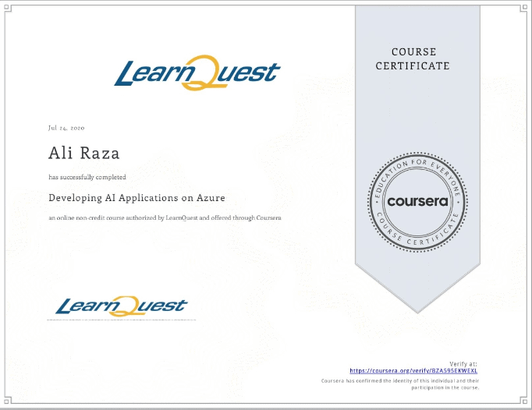Click the large LearnQuest logo at top
The height and width of the screenshot is (410, 532).
click(197, 73)
